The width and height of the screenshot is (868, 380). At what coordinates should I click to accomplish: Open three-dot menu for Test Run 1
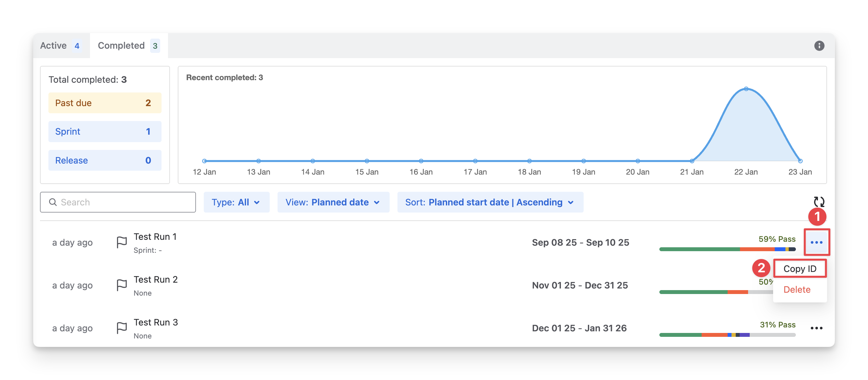(x=816, y=242)
